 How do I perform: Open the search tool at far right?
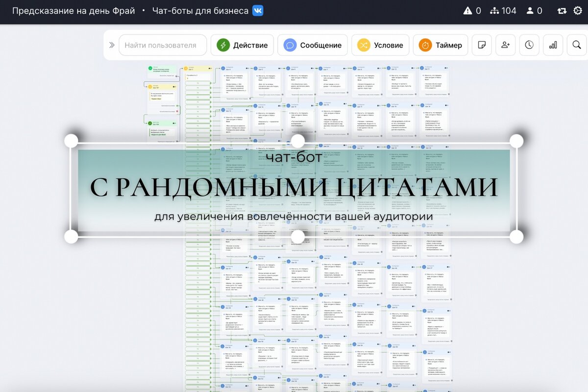tap(576, 45)
